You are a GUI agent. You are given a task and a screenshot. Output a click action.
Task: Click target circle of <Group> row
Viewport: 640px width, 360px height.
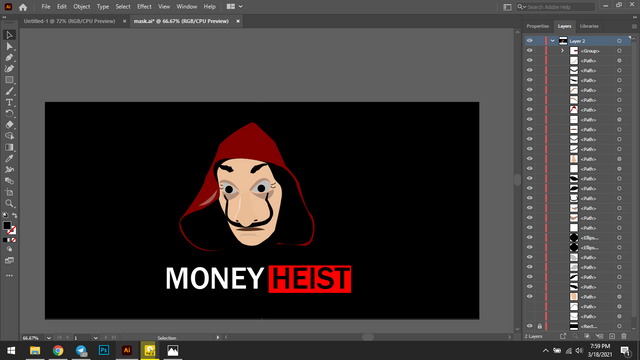pyautogui.click(x=619, y=51)
